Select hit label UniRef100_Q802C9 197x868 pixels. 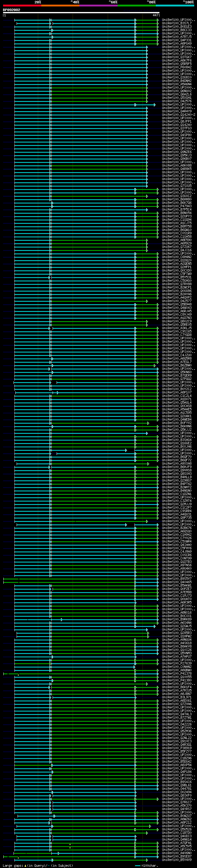tap(177, 321)
